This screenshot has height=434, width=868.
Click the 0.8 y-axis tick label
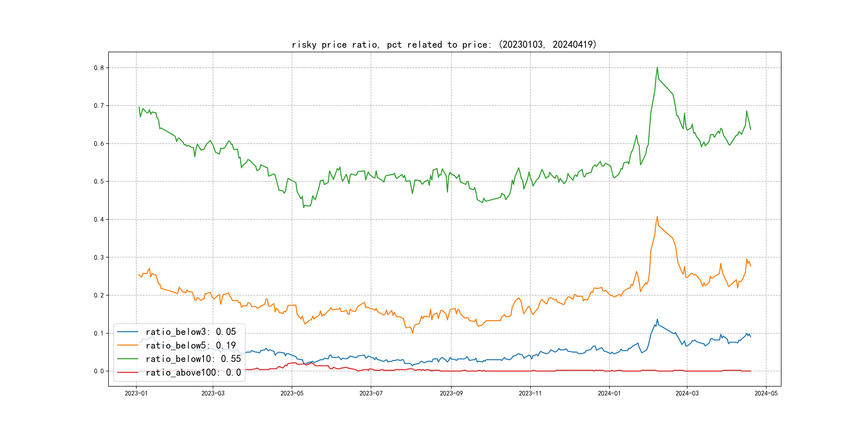99,68
